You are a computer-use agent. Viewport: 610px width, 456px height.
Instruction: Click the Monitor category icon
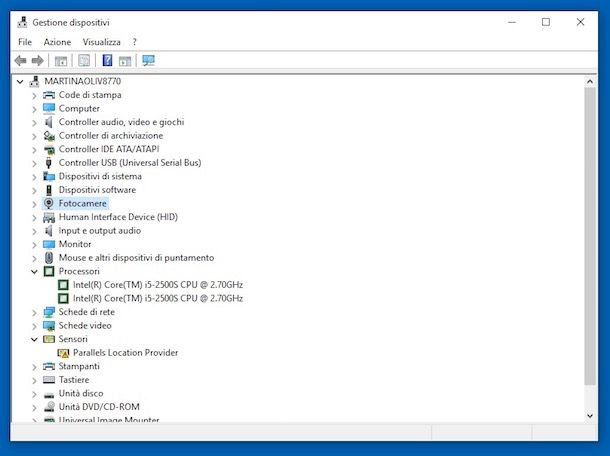[x=49, y=244]
